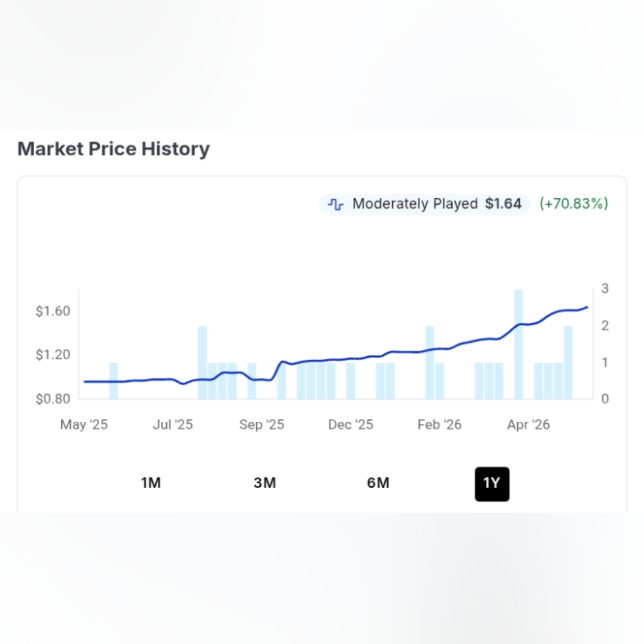
Task: Click the last volume bar on the right
Action: 568,362
